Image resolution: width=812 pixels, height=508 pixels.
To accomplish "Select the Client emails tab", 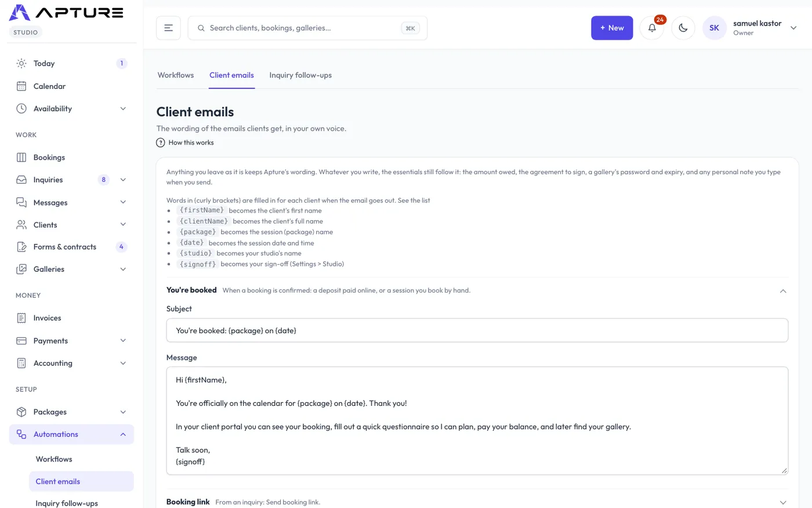I will point(231,75).
